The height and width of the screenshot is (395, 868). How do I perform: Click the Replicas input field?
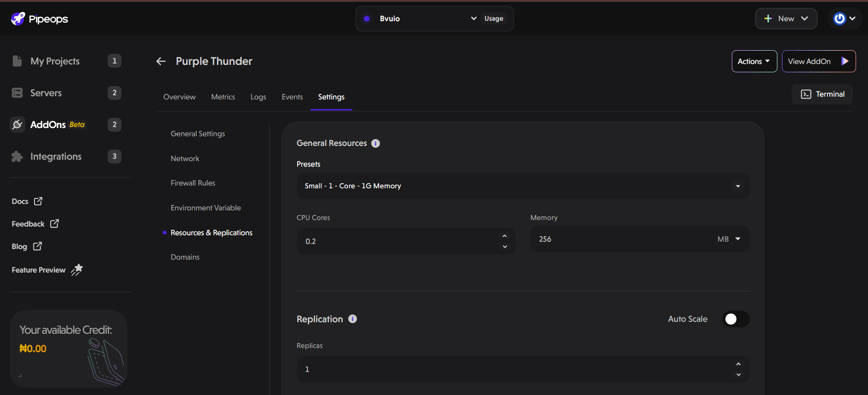[515, 369]
